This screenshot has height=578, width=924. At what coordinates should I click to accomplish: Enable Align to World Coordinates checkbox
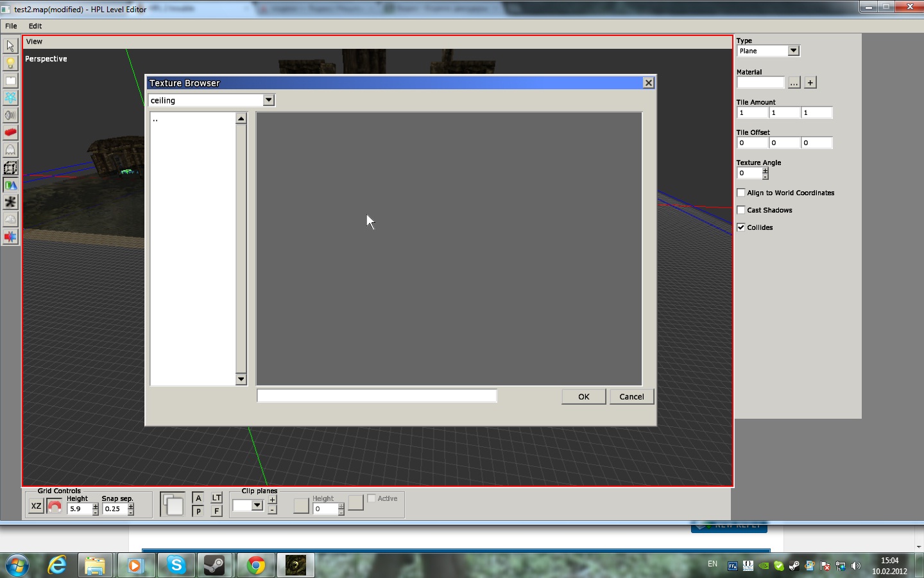(x=741, y=193)
